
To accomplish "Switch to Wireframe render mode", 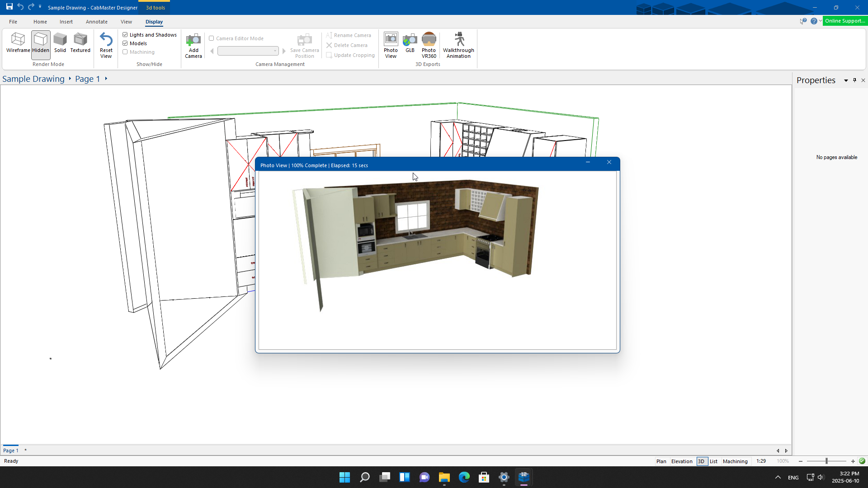I will click(18, 43).
